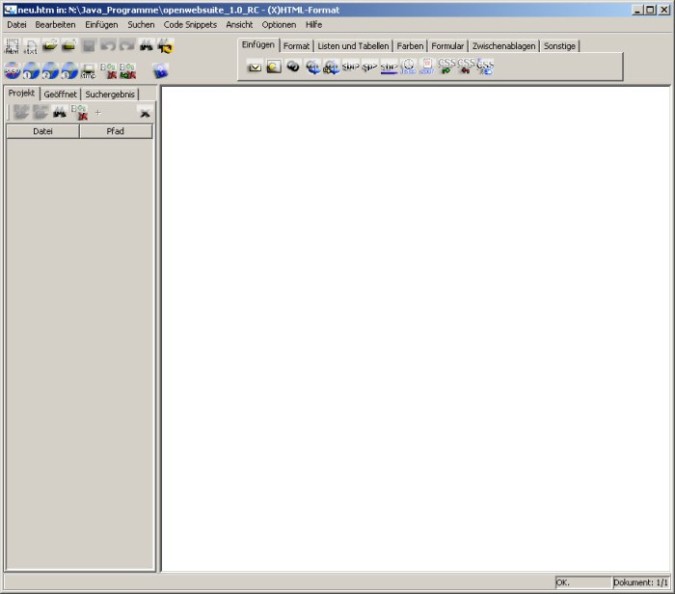Click red-X document icon in Projekt panel
The image size is (675, 594).
coord(80,113)
